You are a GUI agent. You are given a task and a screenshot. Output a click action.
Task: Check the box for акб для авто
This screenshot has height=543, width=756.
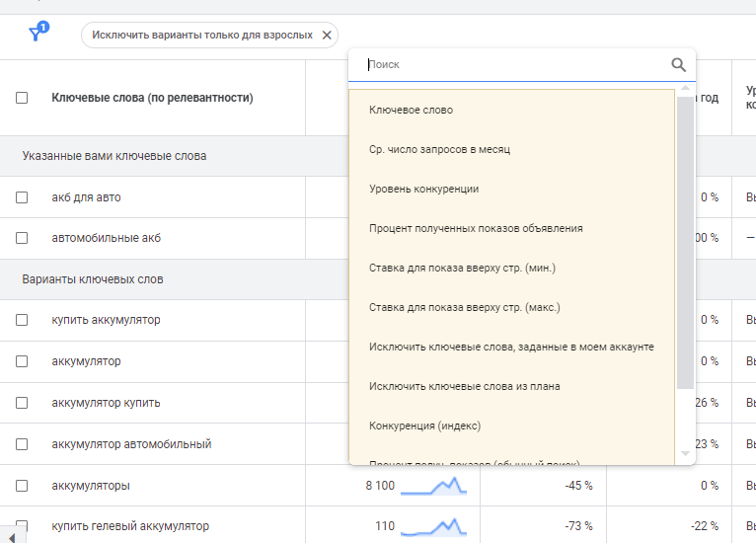point(22,197)
